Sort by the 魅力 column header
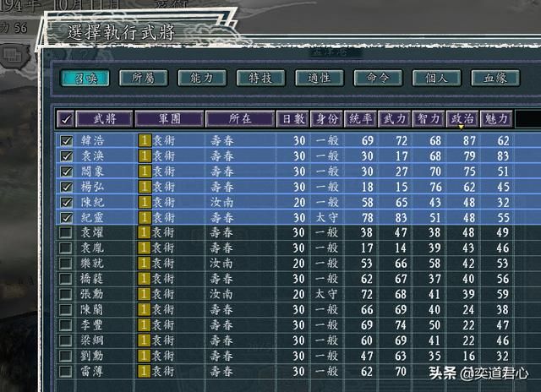 [496, 119]
